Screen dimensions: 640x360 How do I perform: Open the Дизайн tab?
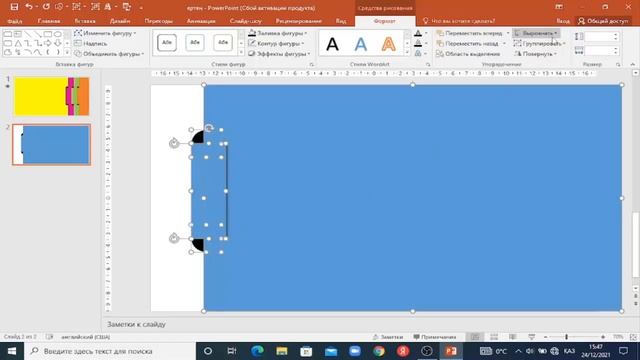(x=120, y=21)
